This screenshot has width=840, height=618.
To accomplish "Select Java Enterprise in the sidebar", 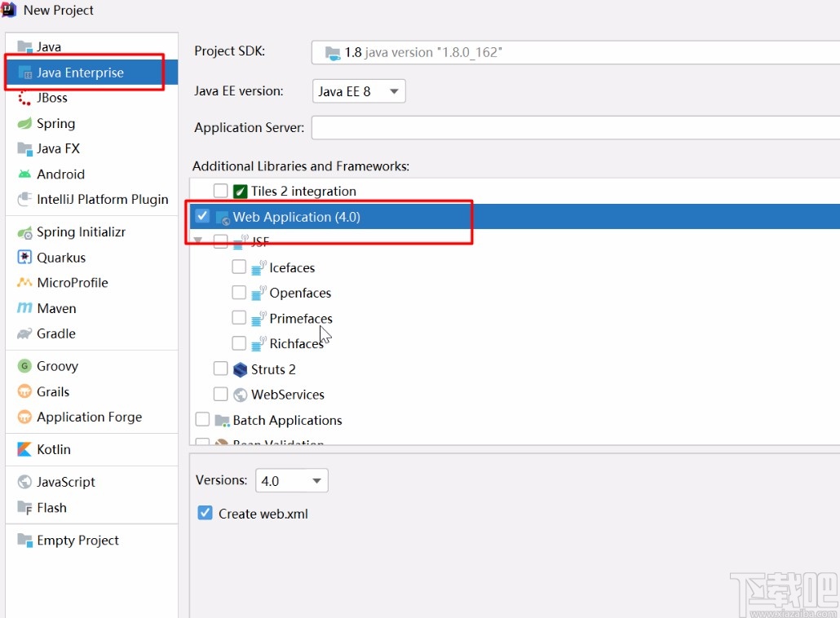I will [x=80, y=72].
